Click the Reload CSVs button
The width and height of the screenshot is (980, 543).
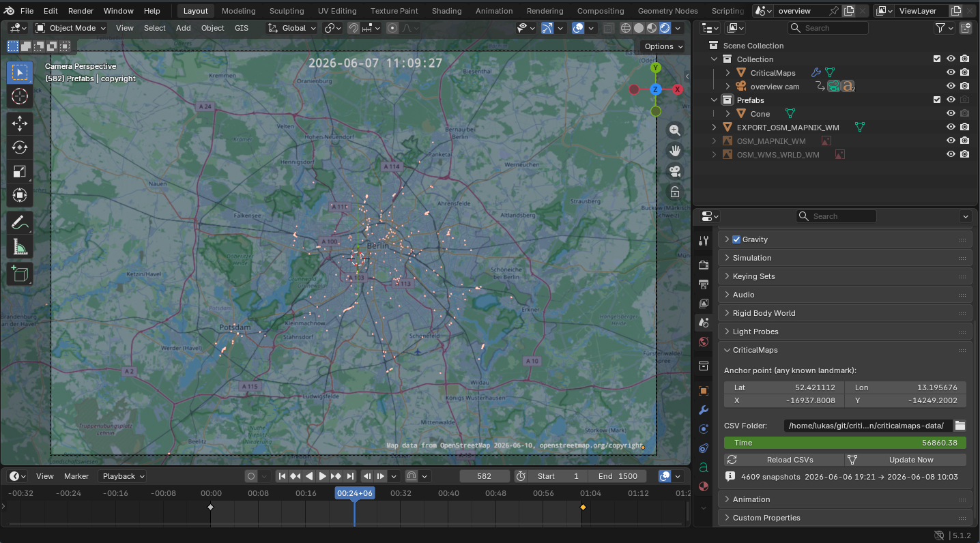tap(783, 460)
